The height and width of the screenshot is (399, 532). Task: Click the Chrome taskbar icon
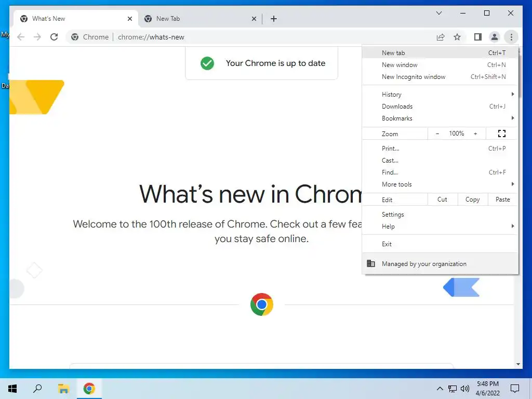pyautogui.click(x=89, y=389)
